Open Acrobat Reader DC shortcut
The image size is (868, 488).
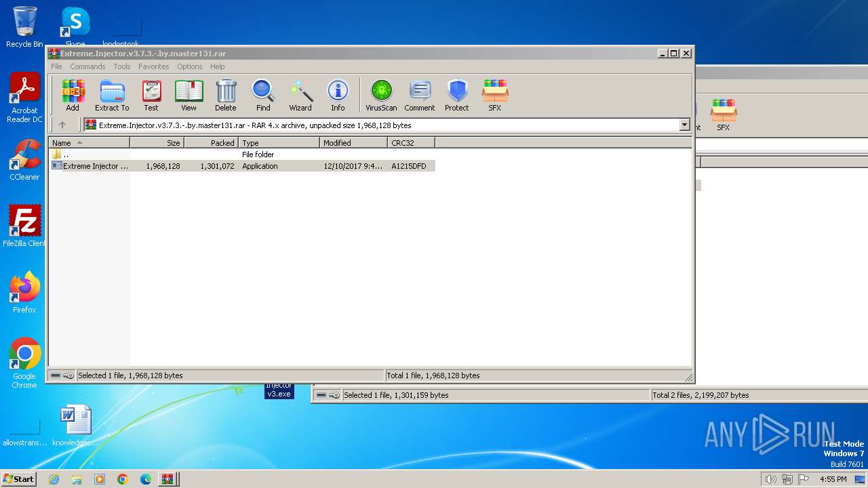[x=24, y=98]
